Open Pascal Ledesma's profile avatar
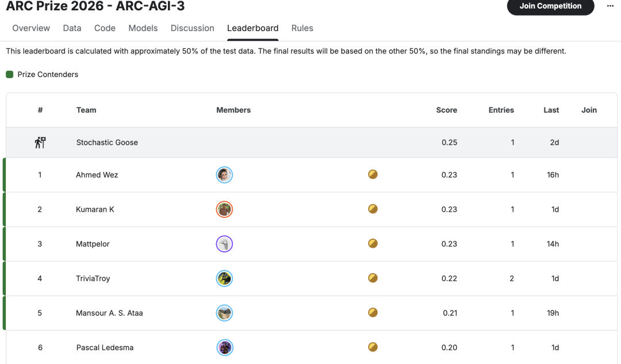This screenshot has height=364, width=621. tap(224, 347)
